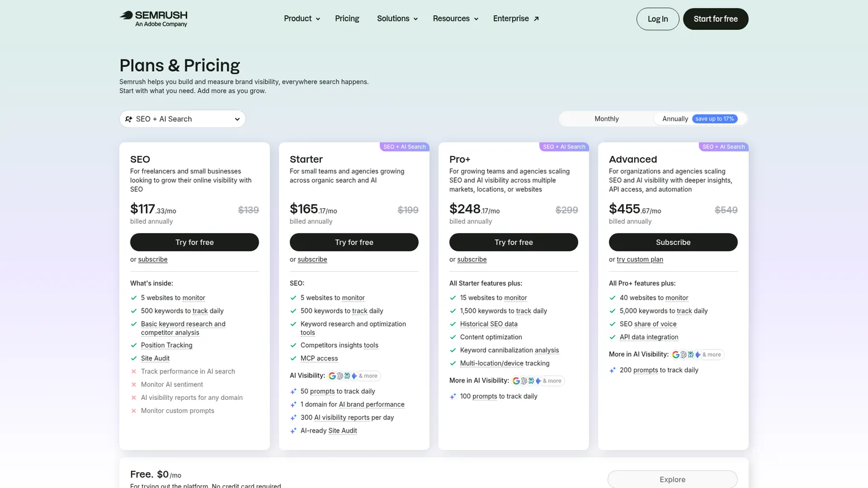
Task: Click Try for free on Starter plan
Action: tap(354, 242)
